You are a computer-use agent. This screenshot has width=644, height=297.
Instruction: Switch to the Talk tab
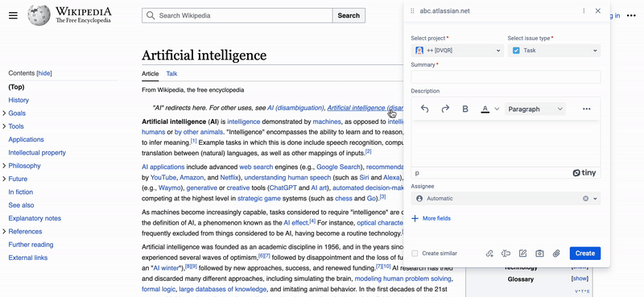(171, 74)
